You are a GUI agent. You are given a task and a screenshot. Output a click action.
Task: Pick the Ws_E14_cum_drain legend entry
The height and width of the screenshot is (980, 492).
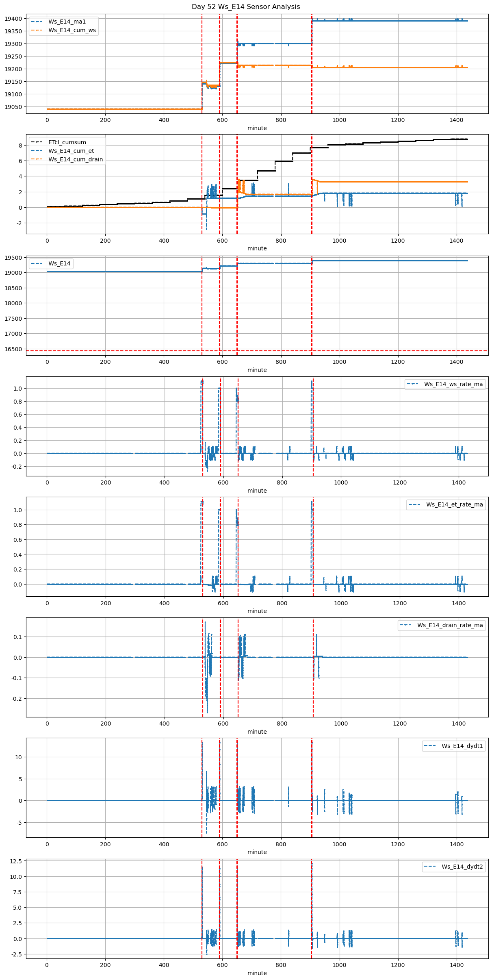(x=76, y=159)
